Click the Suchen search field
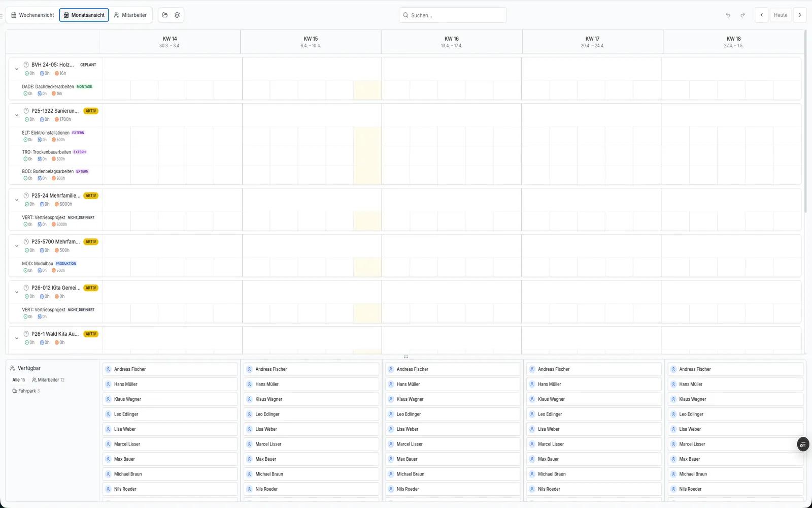Viewport: 812px width, 508px height. 453,15
